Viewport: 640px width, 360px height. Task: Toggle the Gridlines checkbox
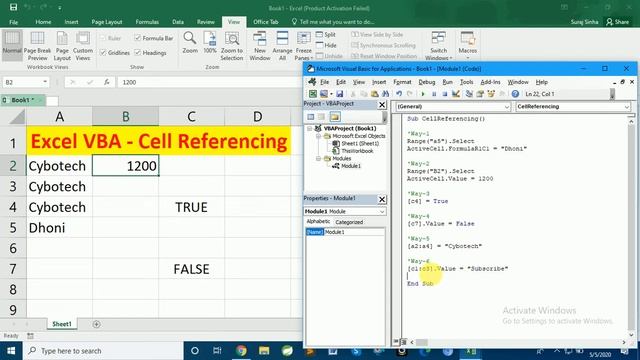(x=103, y=53)
